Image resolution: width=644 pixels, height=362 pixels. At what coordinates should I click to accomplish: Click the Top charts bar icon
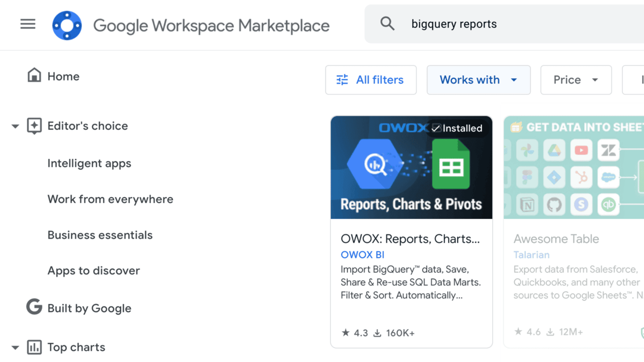[34, 347]
